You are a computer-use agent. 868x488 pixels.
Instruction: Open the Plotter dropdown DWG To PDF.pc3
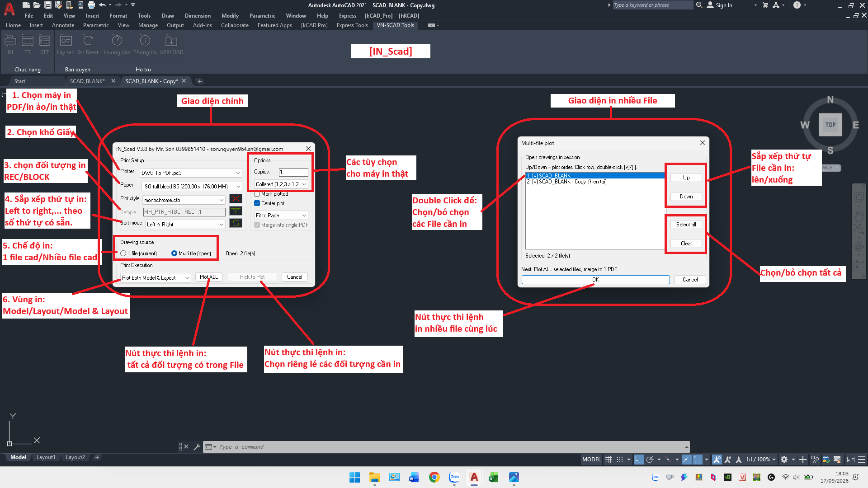coord(191,173)
